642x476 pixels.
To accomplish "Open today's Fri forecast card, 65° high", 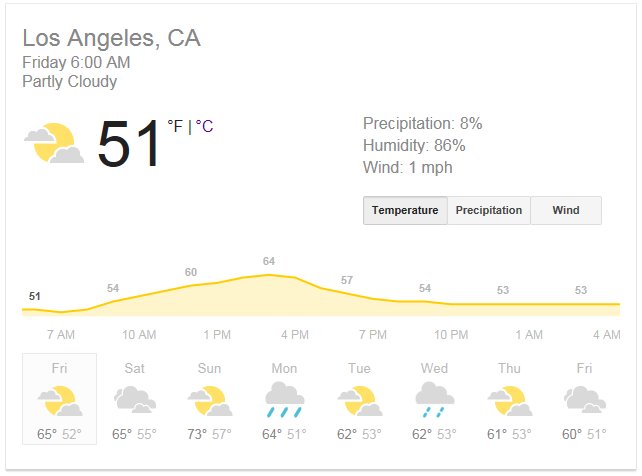I will point(59,399).
